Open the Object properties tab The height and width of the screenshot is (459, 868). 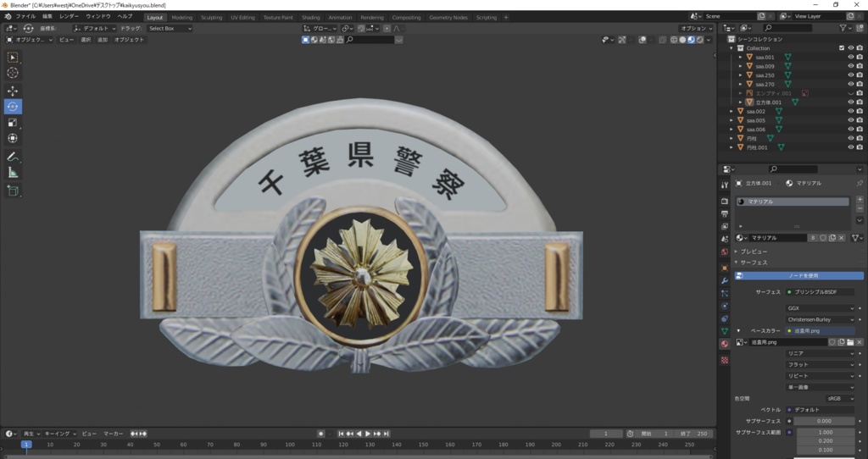(x=725, y=268)
